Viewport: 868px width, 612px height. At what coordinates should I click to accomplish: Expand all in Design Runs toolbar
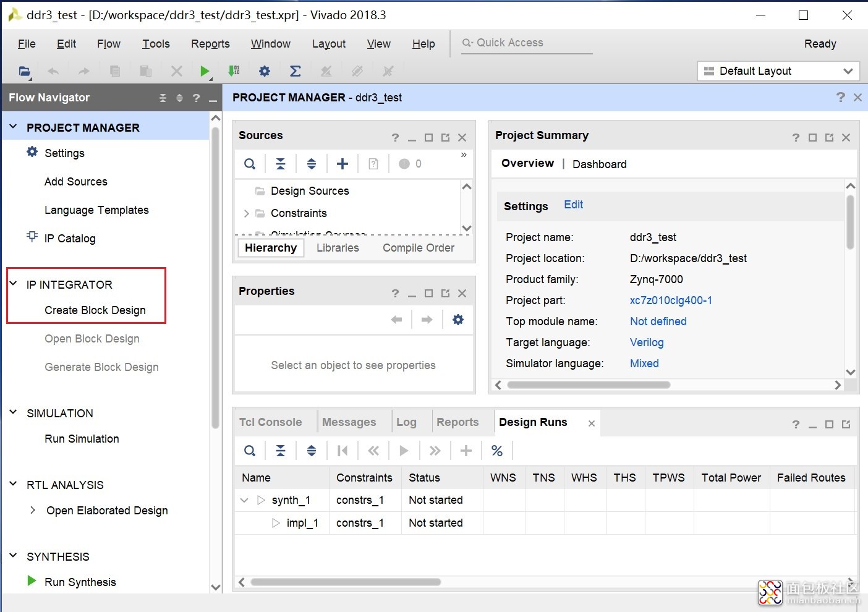[x=312, y=451]
